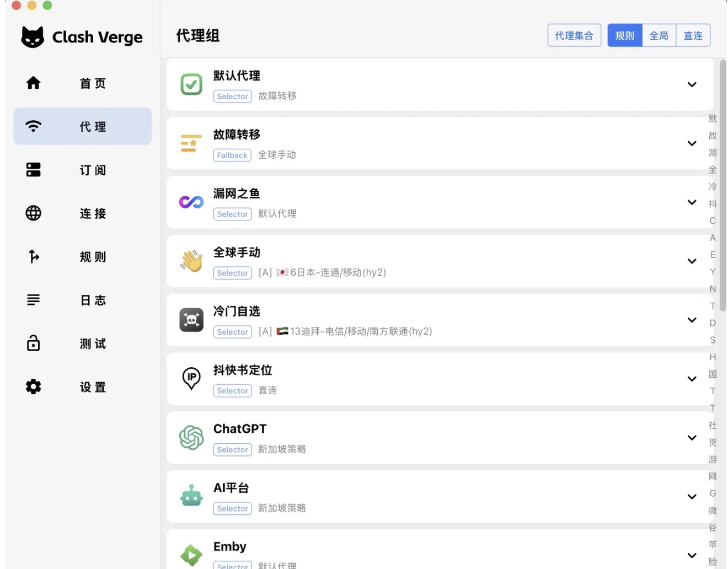Jump to 社 in the side index

[x=713, y=426]
